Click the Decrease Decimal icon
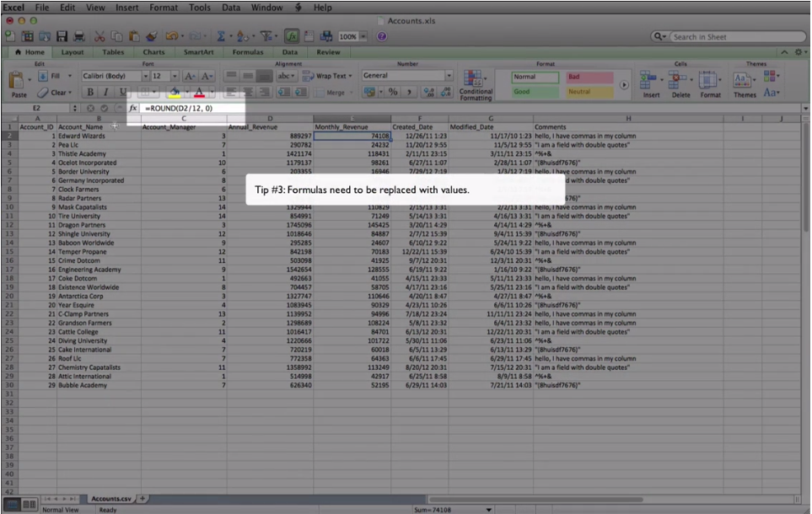The width and height of the screenshot is (812, 514). tap(446, 92)
